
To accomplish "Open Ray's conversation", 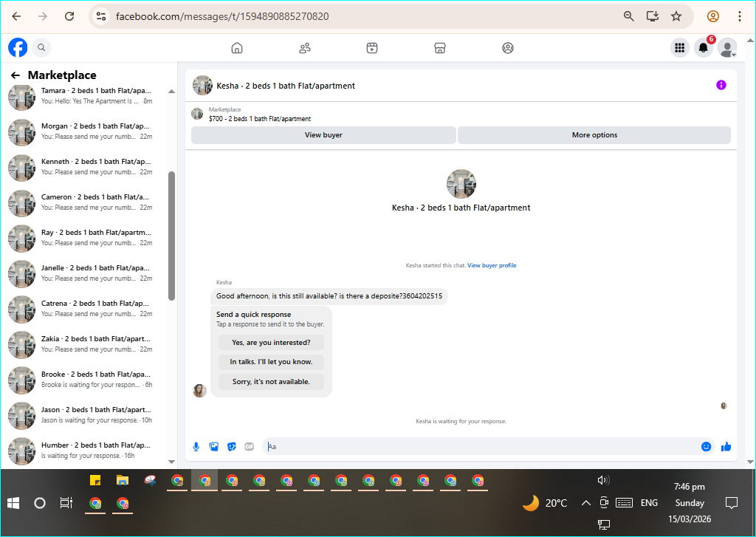I will click(x=87, y=238).
